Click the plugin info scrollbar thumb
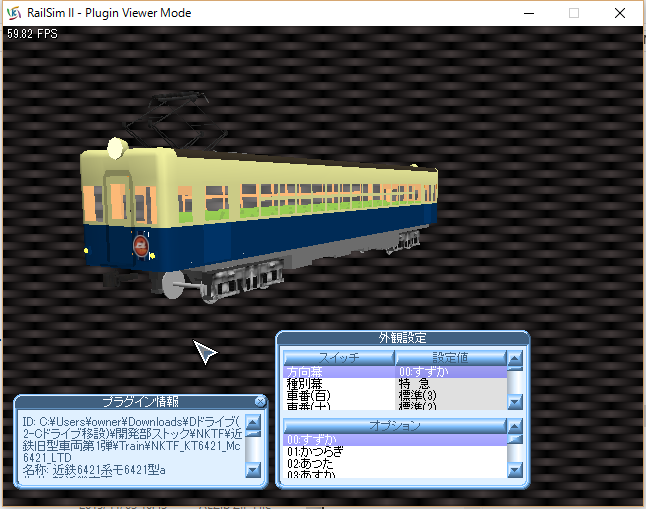646x509 pixels. tap(253, 434)
